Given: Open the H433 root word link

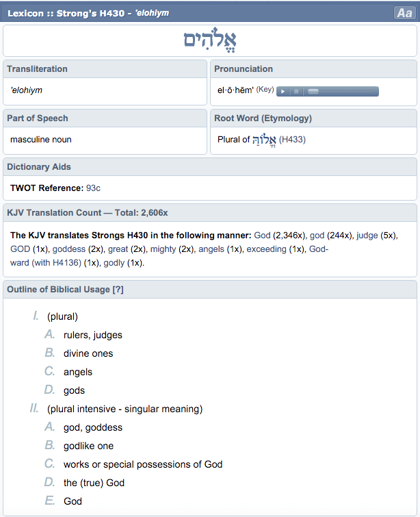Looking at the screenshot, I should pos(292,140).
